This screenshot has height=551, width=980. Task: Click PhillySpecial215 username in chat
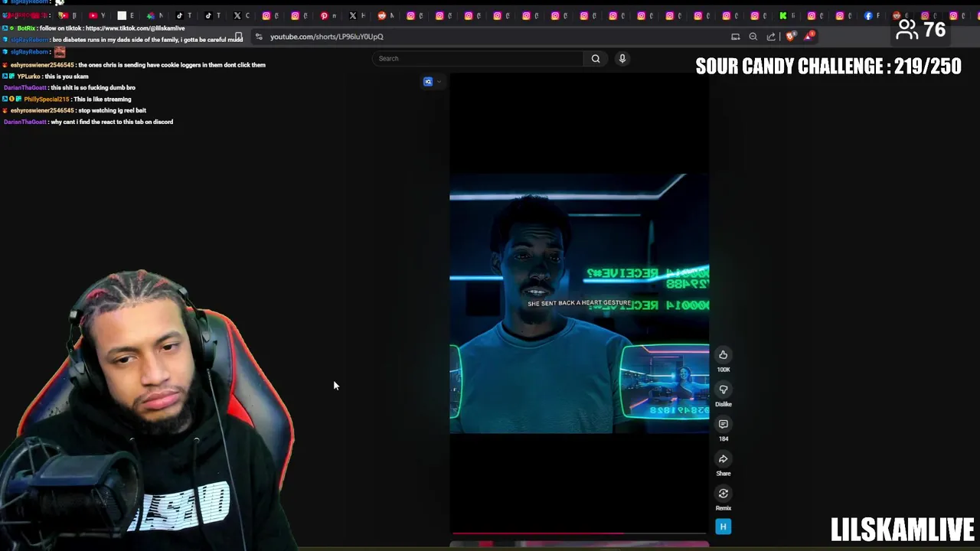click(47, 99)
